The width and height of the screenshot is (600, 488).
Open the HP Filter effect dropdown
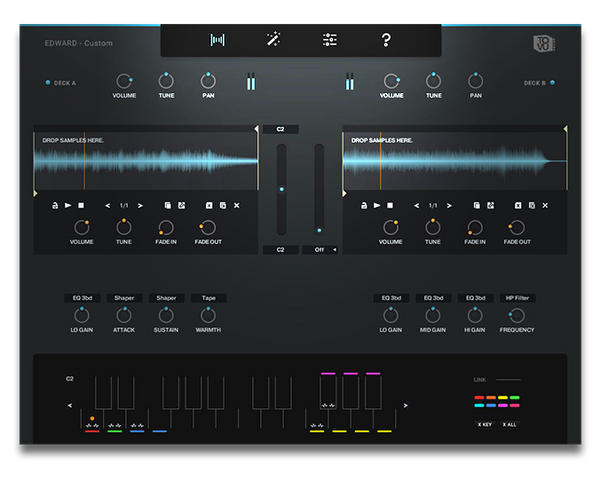pyautogui.click(x=517, y=298)
